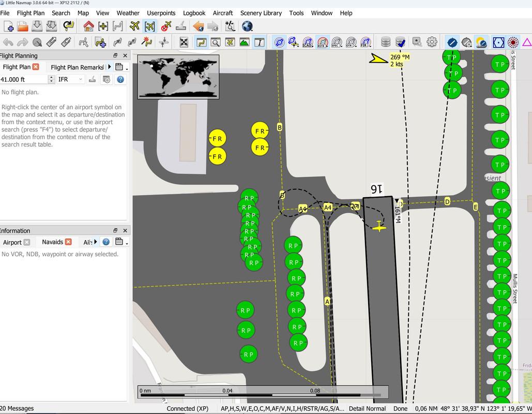Switch to Flight Plan Remarks tab
The width and height of the screenshot is (532, 414).
point(77,67)
